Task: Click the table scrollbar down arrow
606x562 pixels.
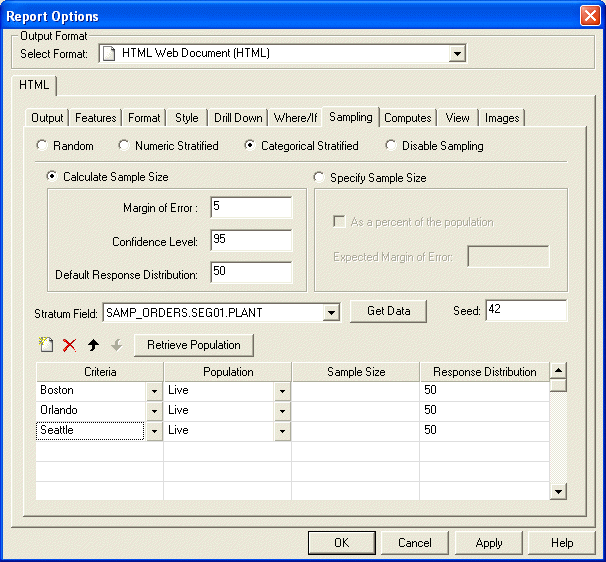Action: 558,492
